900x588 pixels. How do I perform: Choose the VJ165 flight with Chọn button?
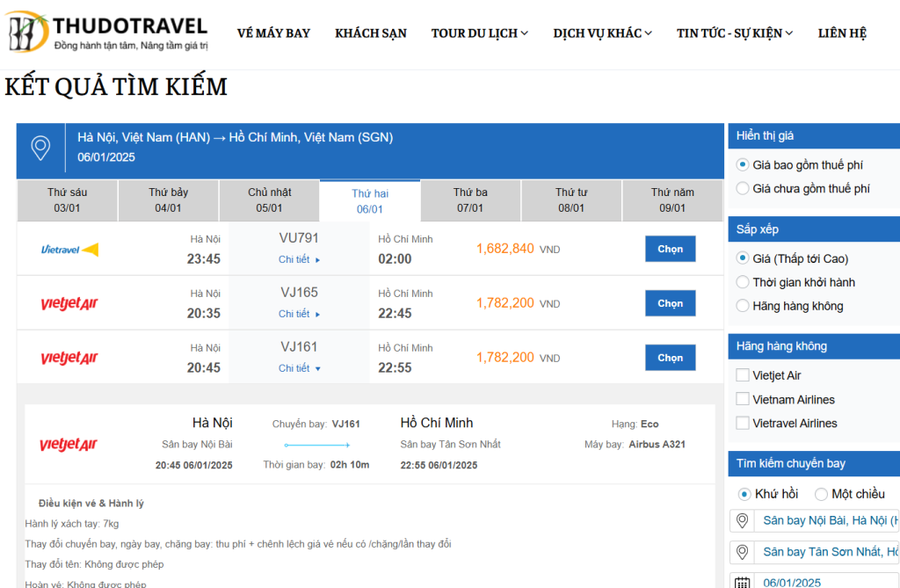(x=670, y=303)
